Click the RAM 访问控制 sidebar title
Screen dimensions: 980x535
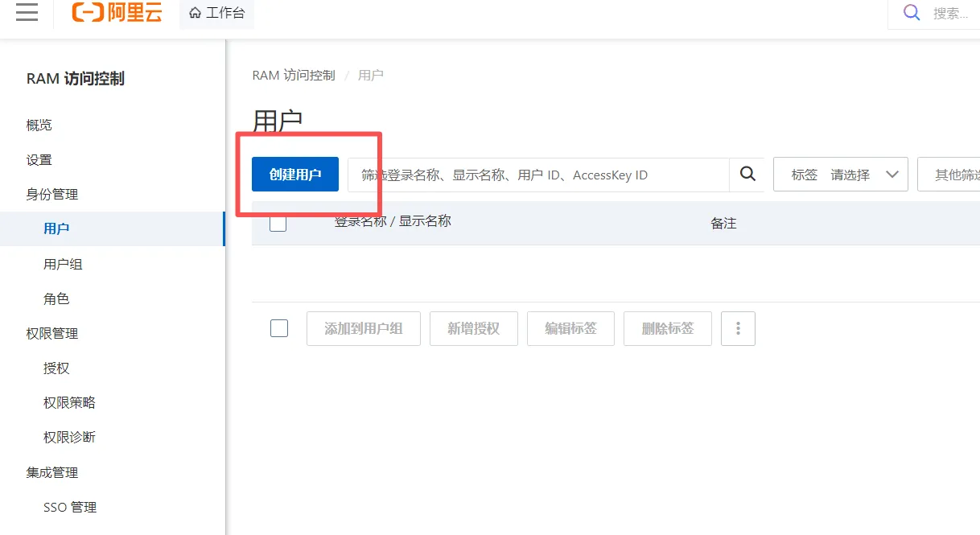click(x=76, y=79)
